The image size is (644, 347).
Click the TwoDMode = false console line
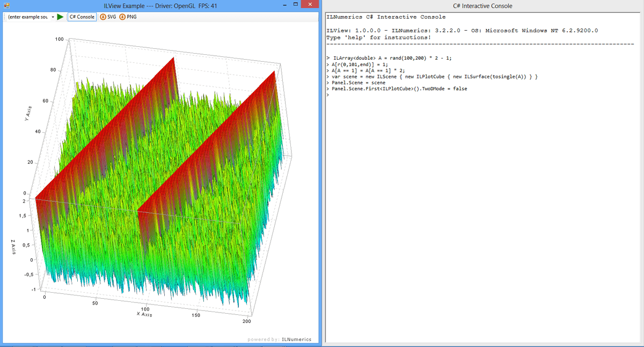[x=397, y=89]
